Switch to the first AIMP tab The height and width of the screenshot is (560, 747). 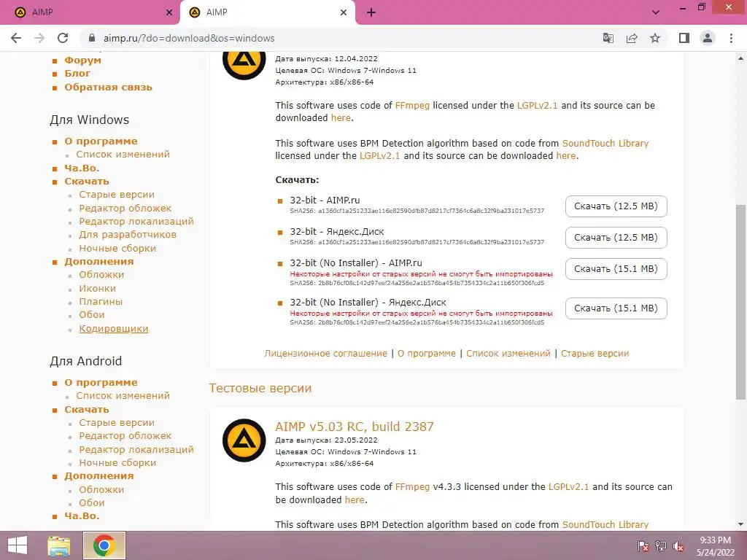(x=90, y=12)
